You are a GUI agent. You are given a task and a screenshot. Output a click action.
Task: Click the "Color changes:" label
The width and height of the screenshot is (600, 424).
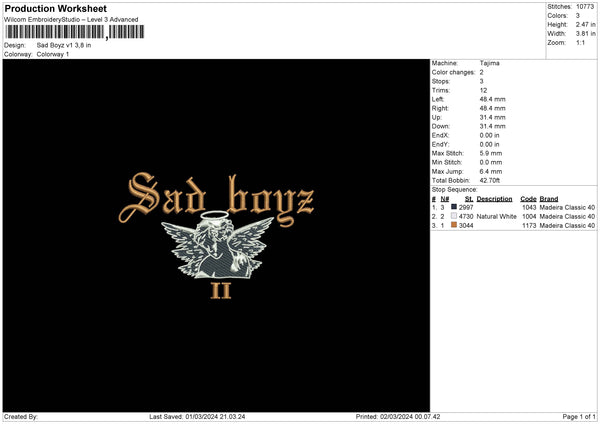[x=453, y=72]
